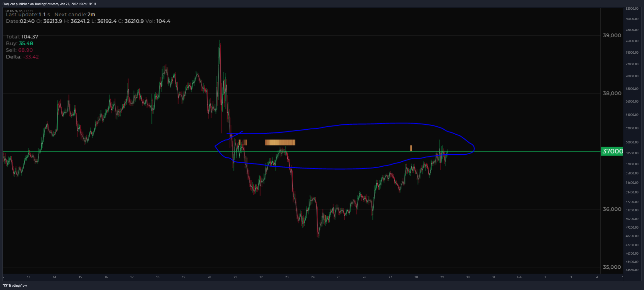The image size is (644, 290).
Task: Click the 76000.00 scale value
Action: 632,41
